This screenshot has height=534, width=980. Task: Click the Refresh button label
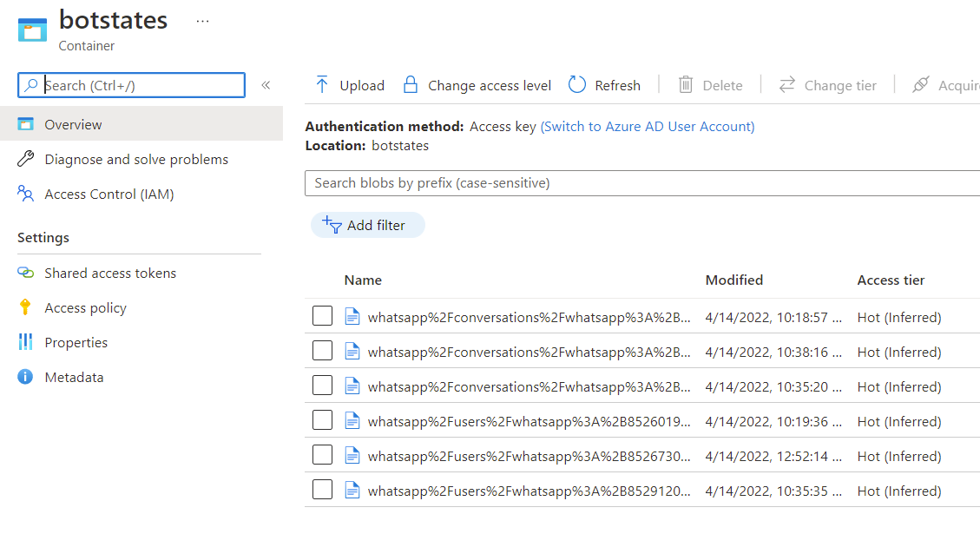pos(617,85)
